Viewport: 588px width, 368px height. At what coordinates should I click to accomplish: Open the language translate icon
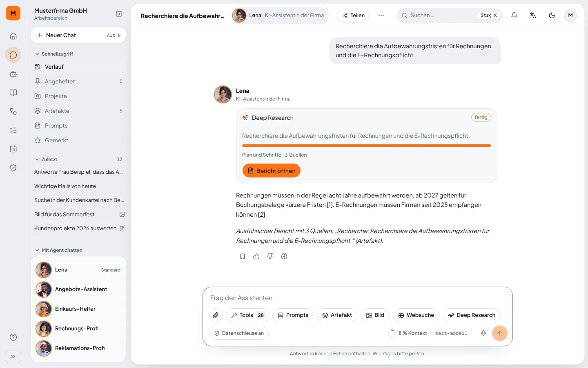pyautogui.click(x=533, y=16)
